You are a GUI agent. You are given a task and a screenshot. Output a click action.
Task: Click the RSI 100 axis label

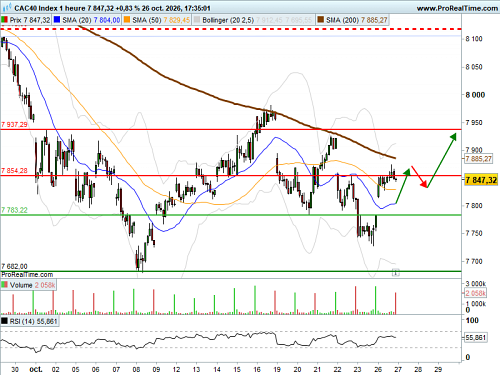[x=472, y=320]
